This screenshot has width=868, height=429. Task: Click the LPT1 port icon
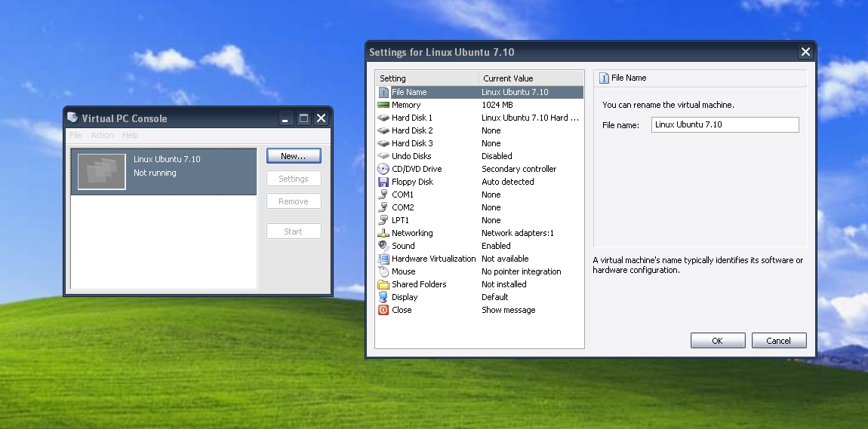383,220
